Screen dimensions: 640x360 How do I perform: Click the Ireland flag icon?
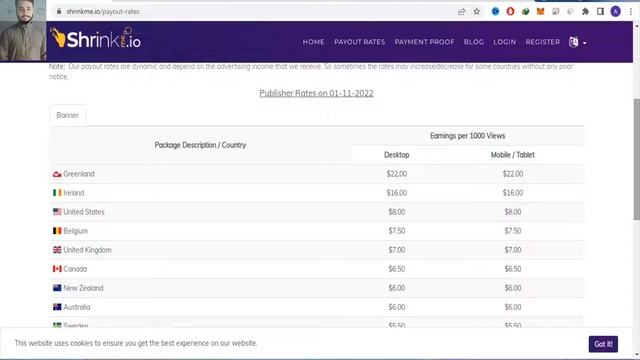(57, 193)
